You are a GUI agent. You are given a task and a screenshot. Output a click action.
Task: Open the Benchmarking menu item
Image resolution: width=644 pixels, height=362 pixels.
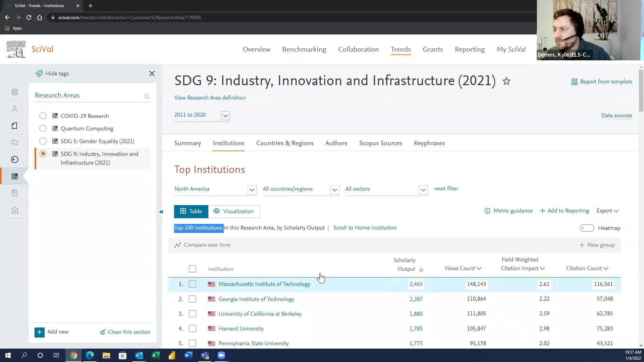(x=304, y=49)
